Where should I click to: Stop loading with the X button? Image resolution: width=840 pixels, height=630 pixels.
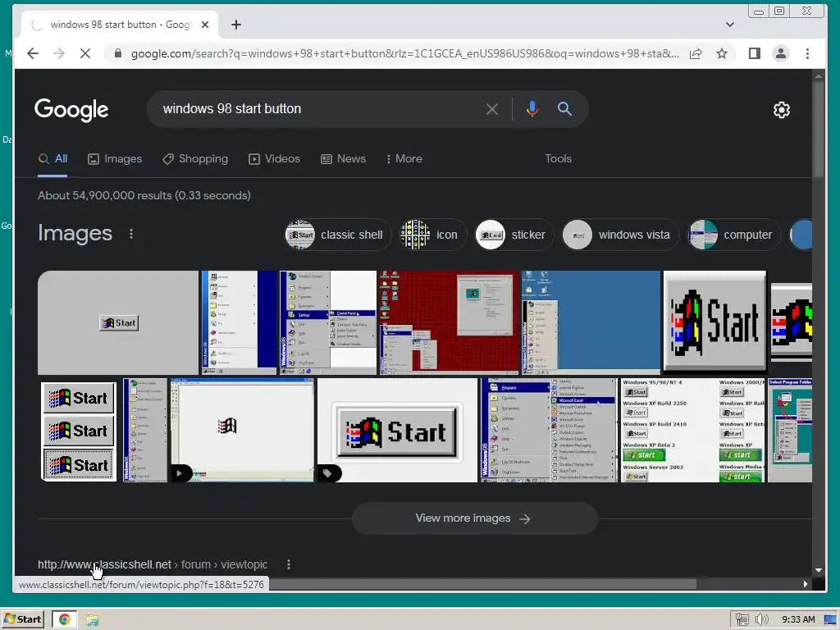pos(85,53)
